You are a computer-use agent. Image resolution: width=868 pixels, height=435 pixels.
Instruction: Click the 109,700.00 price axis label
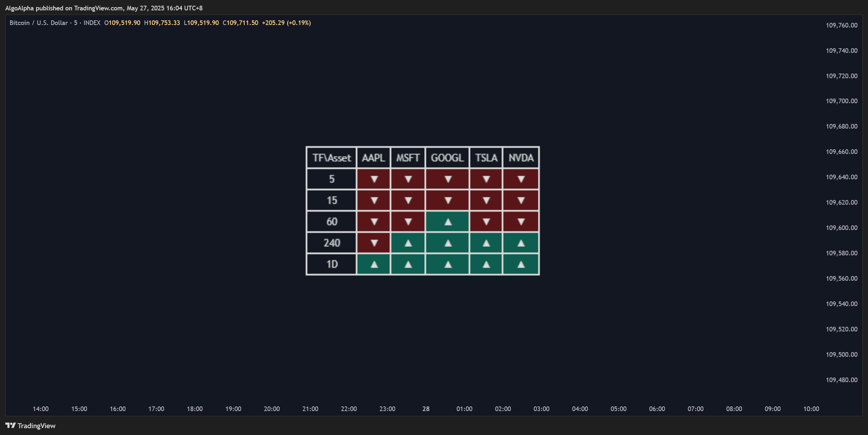click(x=842, y=101)
